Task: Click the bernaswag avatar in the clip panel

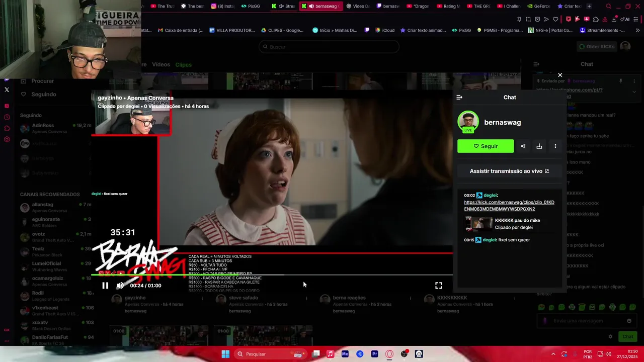Action: [x=468, y=122]
